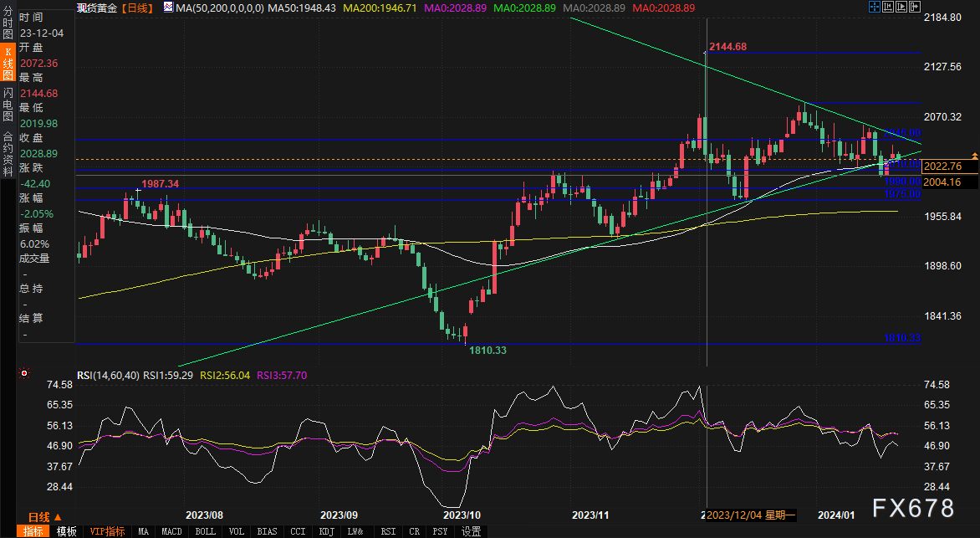Show the VOL indicator
The height and width of the screenshot is (538, 980).
point(237,531)
